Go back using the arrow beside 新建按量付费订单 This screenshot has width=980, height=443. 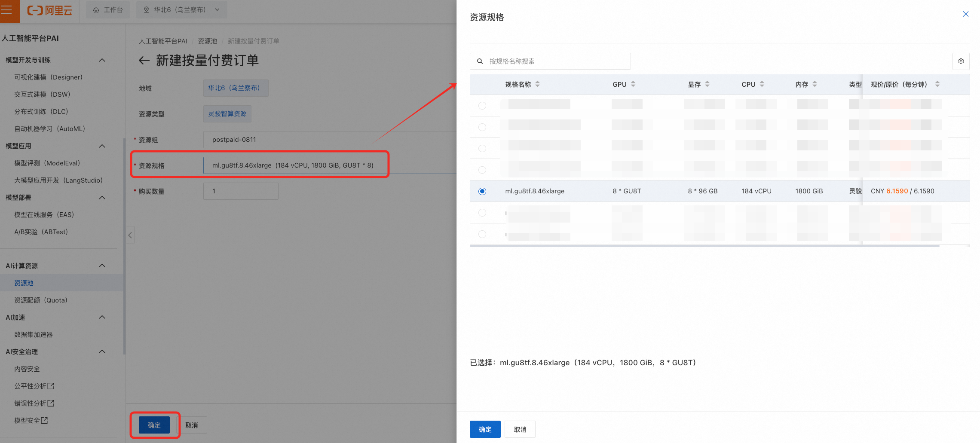[x=144, y=61]
